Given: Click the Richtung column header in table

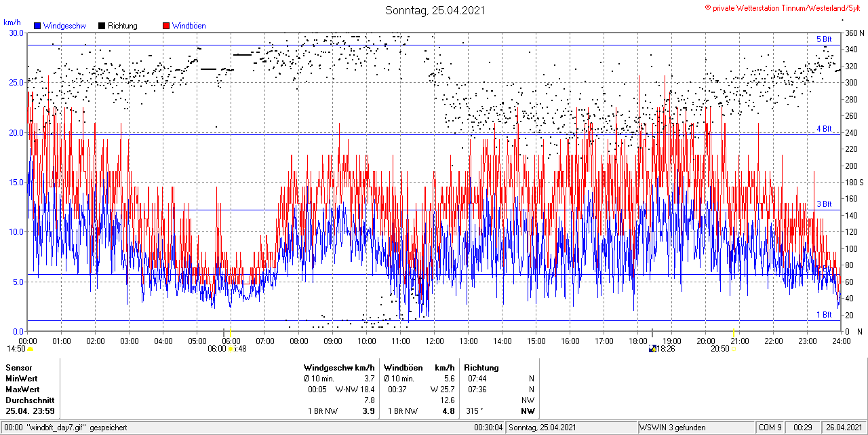Looking at the screenshot, I should click(x=481, y=368).
